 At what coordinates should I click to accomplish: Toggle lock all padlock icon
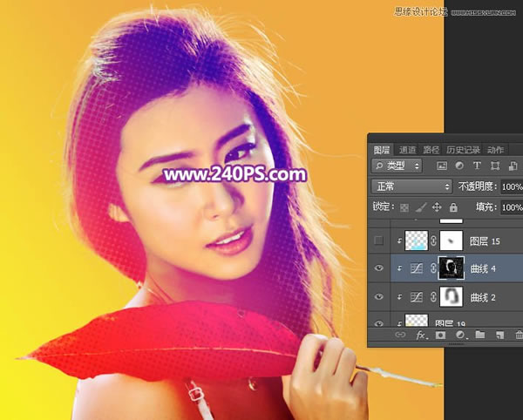(x=453, y=207)
